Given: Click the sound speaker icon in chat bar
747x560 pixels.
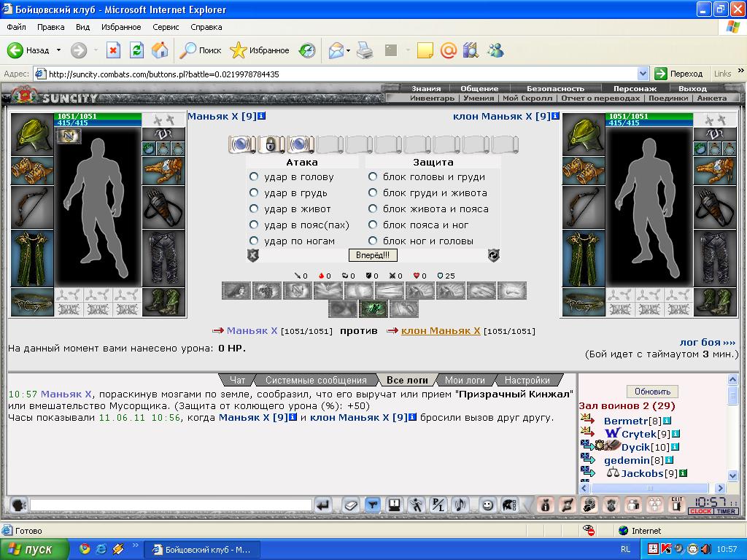Looking at the screenshot, I should (460, 505).
